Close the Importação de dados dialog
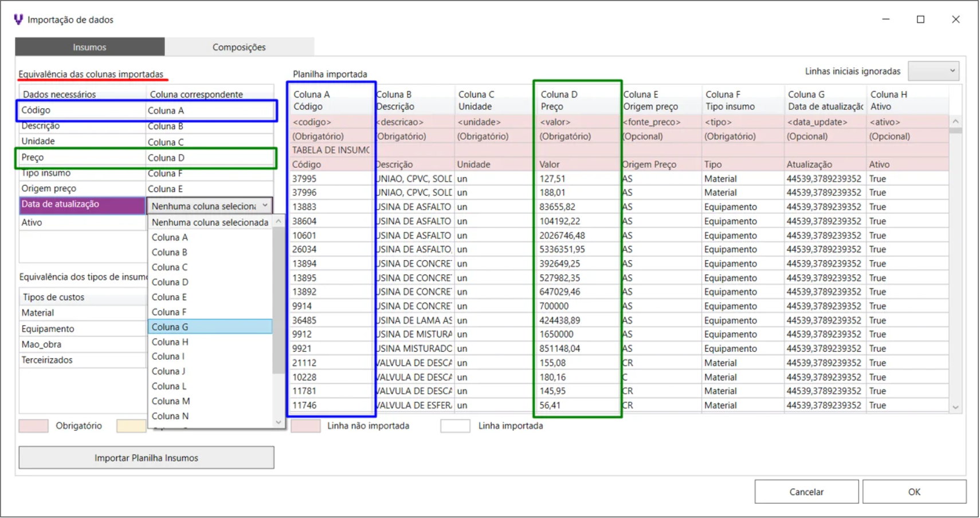Image resolution: width=980 pixels, height=518 pixels. pyautogui.click(x=955, y=19)
